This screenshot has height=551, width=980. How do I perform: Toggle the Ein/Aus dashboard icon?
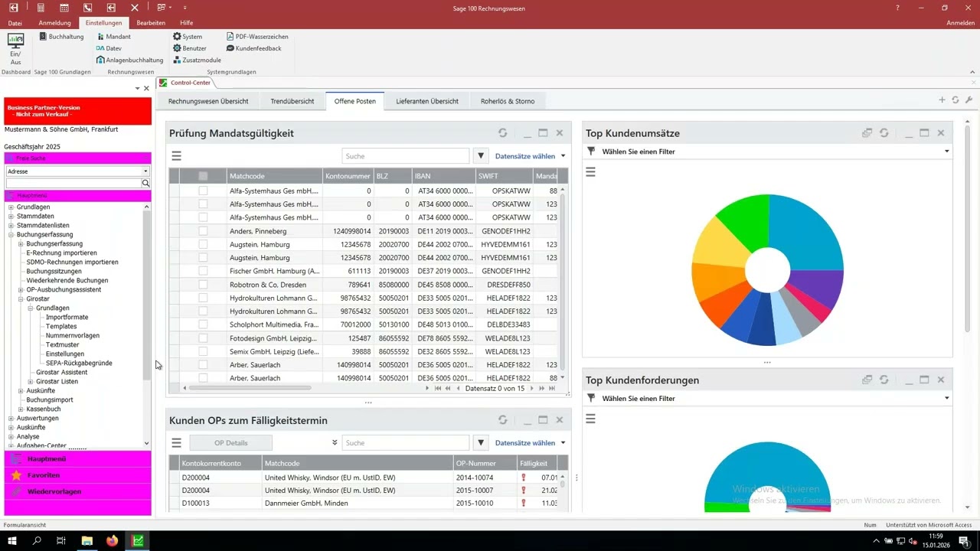pyautogui.click(x=15, y=49)
